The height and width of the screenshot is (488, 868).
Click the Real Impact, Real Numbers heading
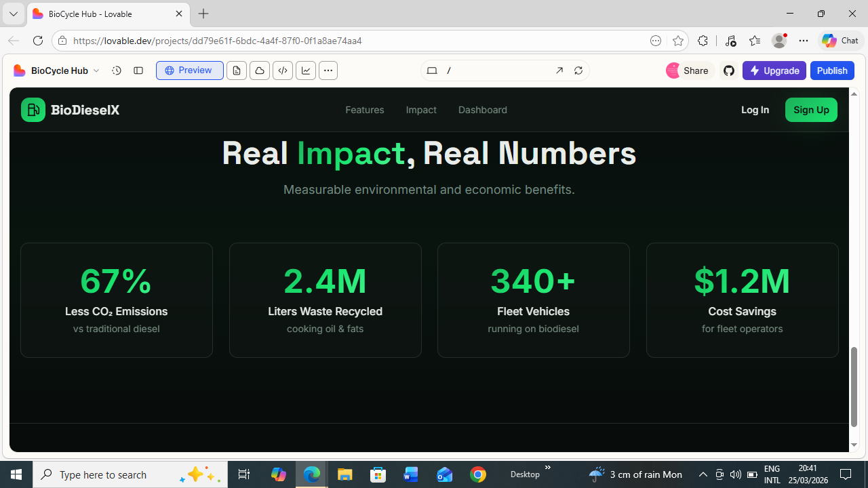point(429,153)
